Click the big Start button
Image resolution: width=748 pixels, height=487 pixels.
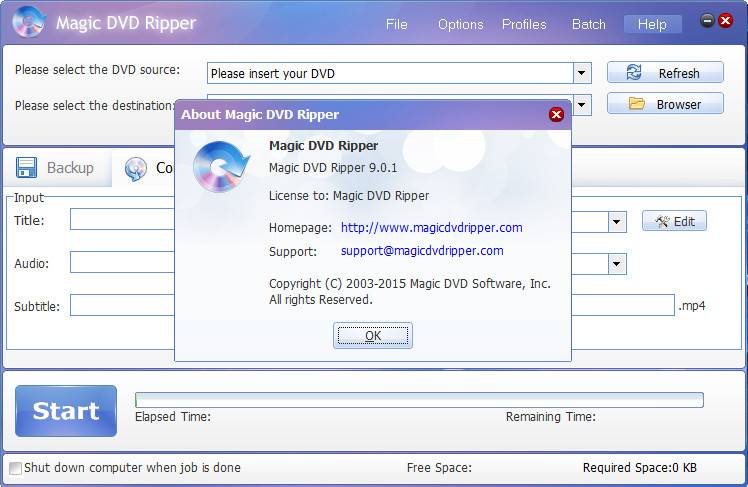(x=66, y=411)
